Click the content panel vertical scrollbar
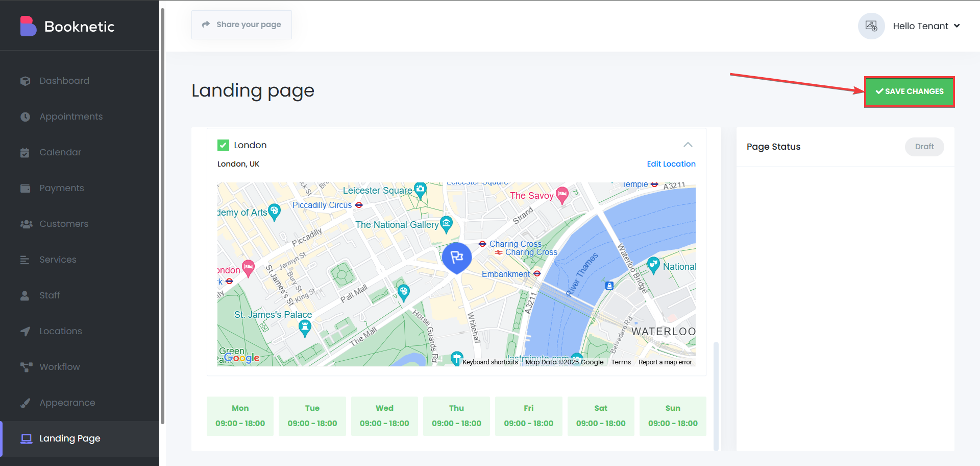This screenshot has width=980, height=466. click(716, 396)
